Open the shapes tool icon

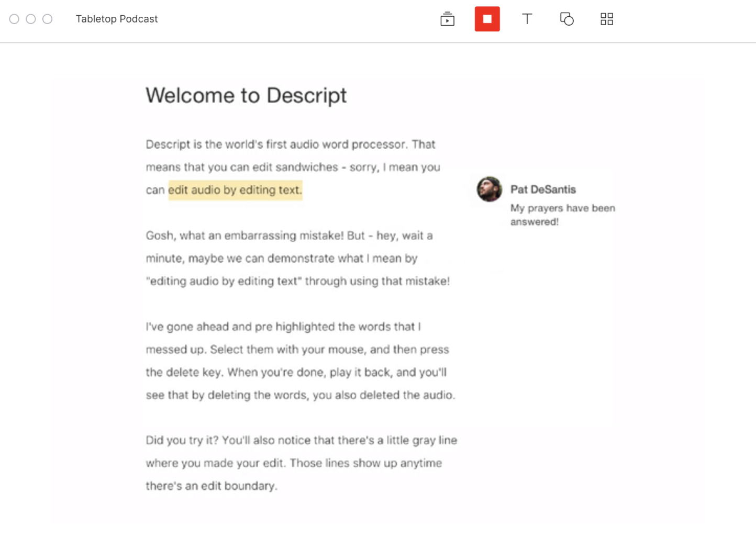tap(566, 19)
